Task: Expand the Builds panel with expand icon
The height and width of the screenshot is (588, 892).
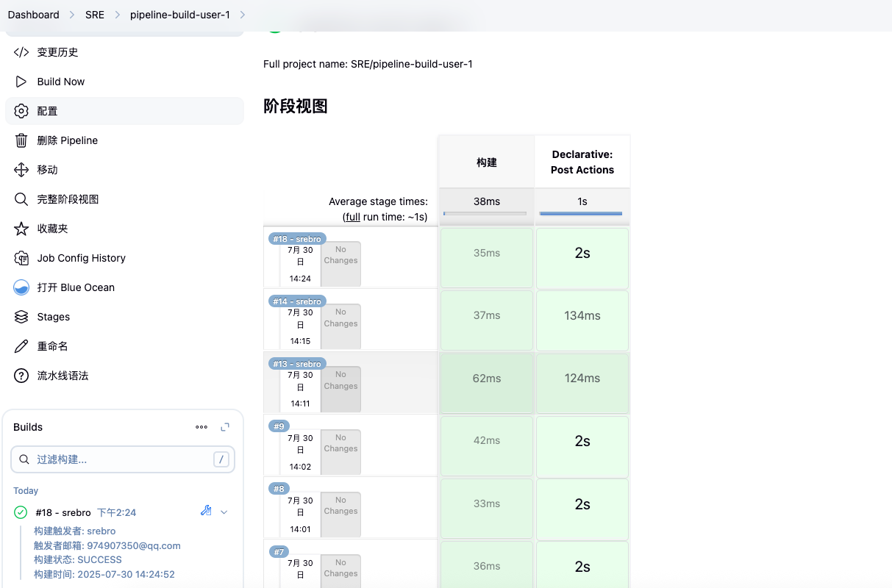Action: tap(225, 427)
